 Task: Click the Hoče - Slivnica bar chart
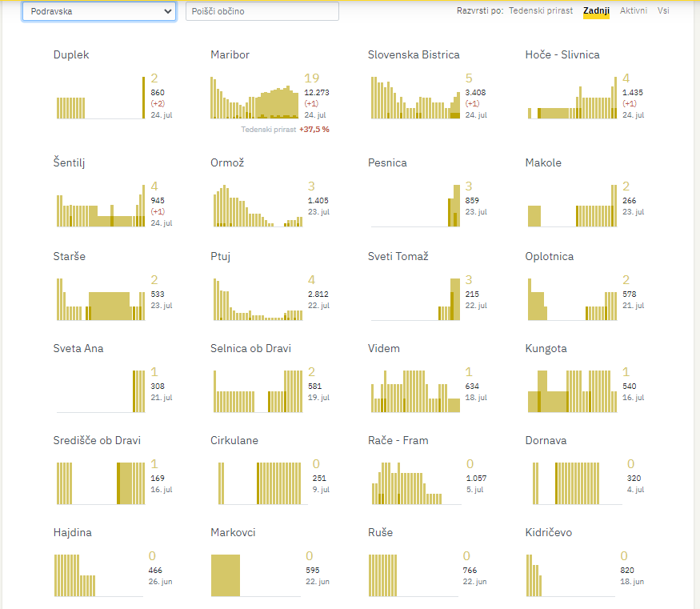tap(572, 98)
